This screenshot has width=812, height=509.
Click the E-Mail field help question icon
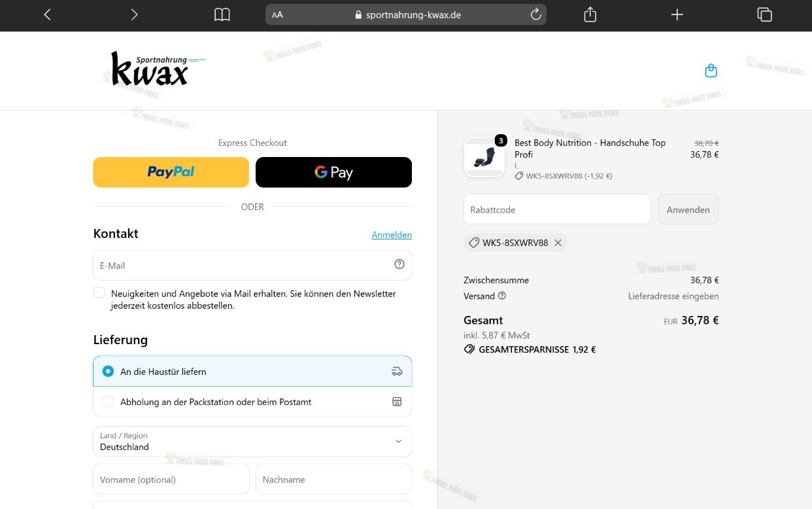click(399, 264)
